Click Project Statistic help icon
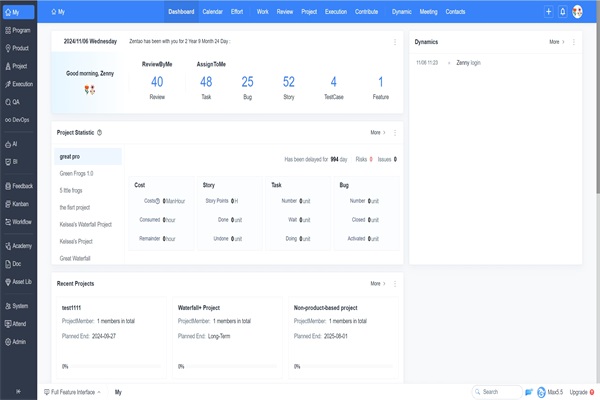The image size is (600, 400). (100, 132)
